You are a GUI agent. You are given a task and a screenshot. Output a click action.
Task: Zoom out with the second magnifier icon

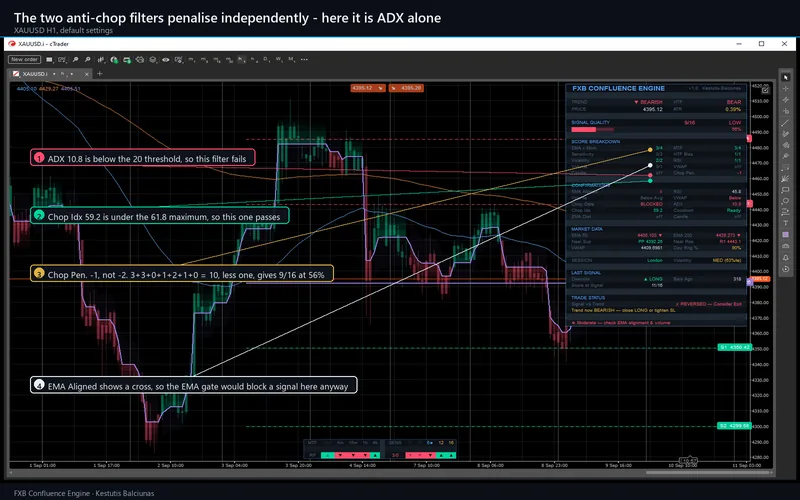pyautogui.click(x=87, y=60)
